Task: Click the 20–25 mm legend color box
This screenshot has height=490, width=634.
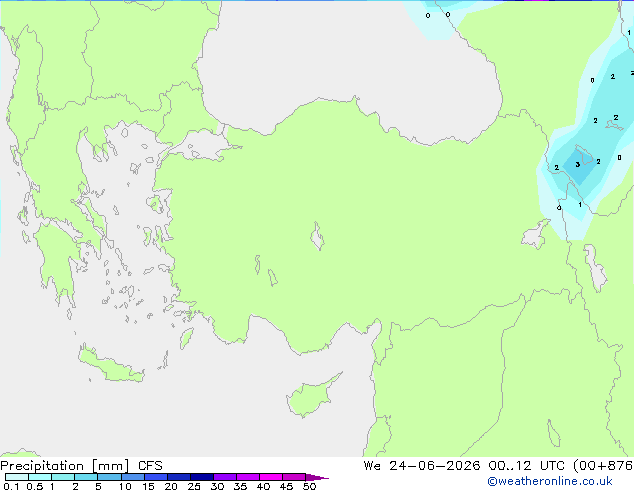Action: pyautogui.click(x=179, y=477)
